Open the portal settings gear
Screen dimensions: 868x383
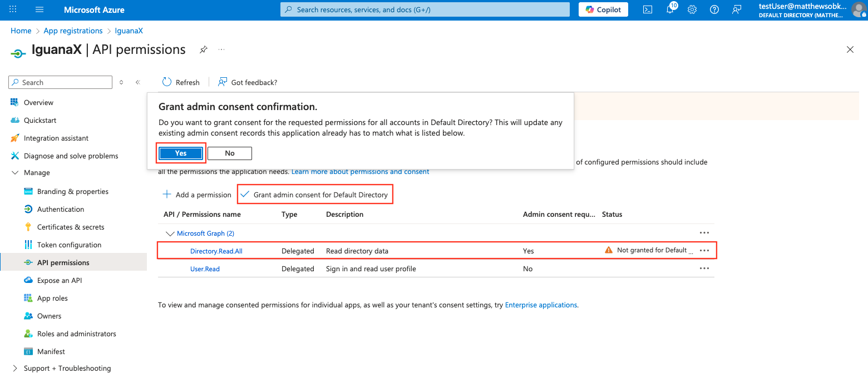pyautogui.click(x=692, y=9)
